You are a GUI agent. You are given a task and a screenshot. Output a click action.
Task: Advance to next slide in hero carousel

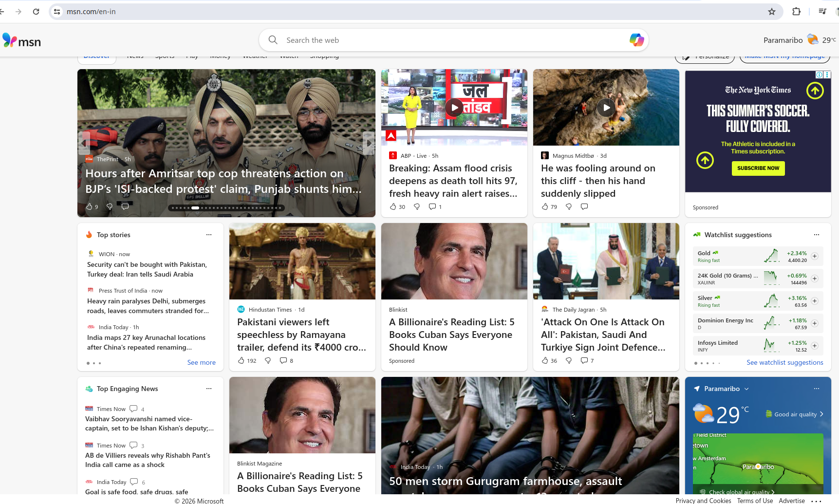[369, 143]
